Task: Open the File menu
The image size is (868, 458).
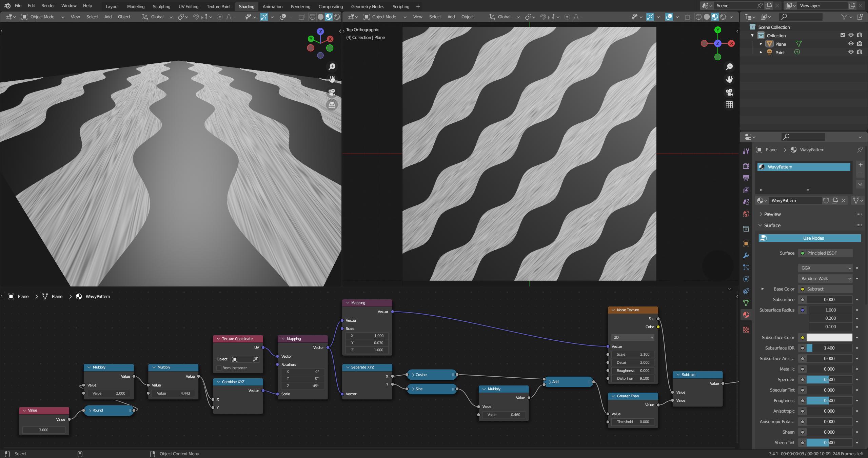Action: (x=18, y=6)
